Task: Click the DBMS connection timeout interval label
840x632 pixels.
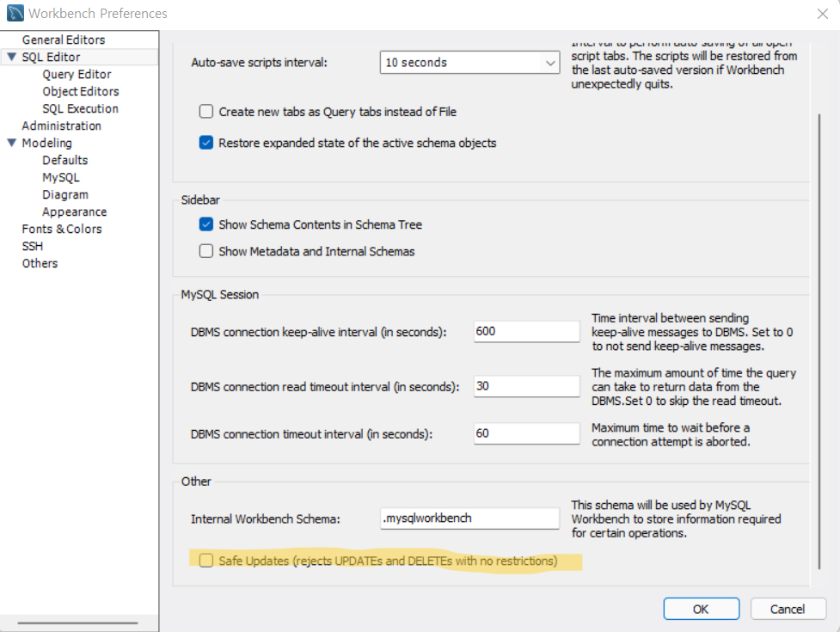Action: [x=311, y=434]
